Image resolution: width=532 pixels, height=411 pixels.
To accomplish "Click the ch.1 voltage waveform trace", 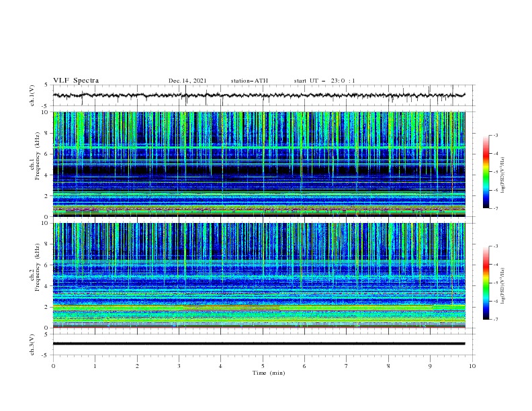I will click(259, 95).
